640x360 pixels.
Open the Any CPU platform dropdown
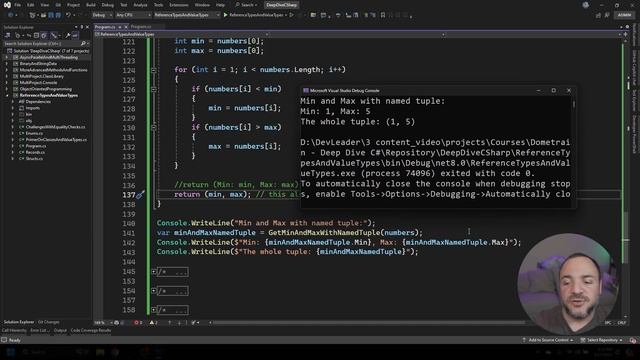(x=133, y=15)
